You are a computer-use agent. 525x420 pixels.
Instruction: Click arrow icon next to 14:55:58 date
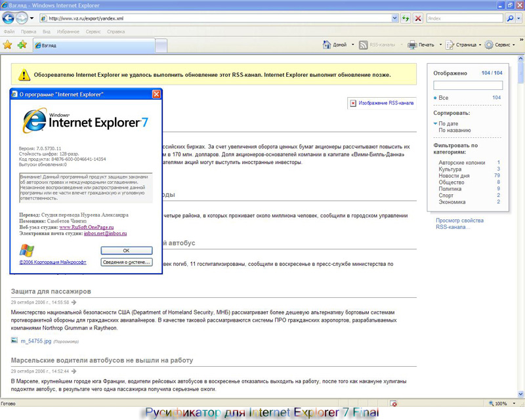(74, 303)
